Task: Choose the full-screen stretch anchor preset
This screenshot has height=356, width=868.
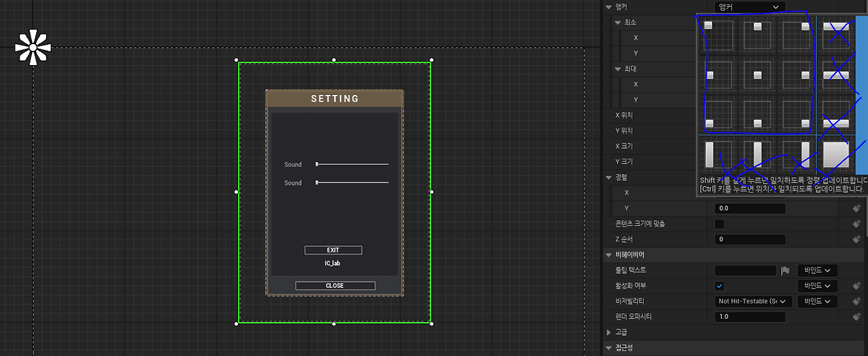Action: click(835, 154)
